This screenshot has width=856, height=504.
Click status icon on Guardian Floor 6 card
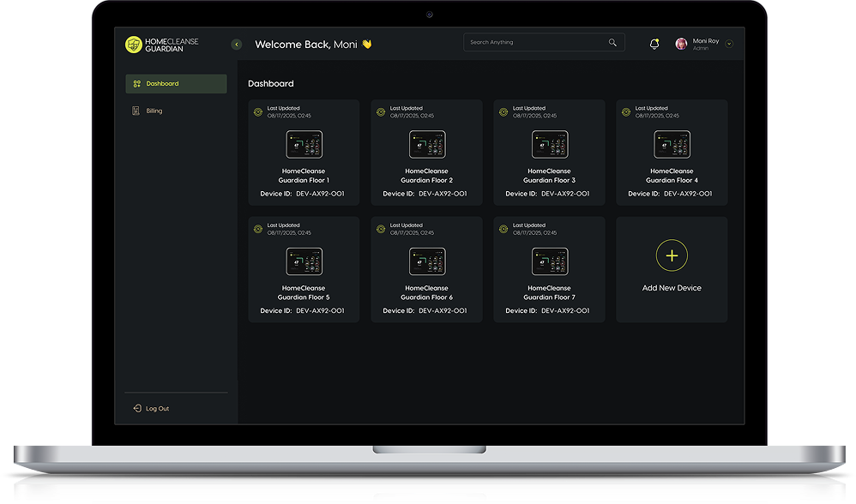pyautogui.click(x=380, y=229)
